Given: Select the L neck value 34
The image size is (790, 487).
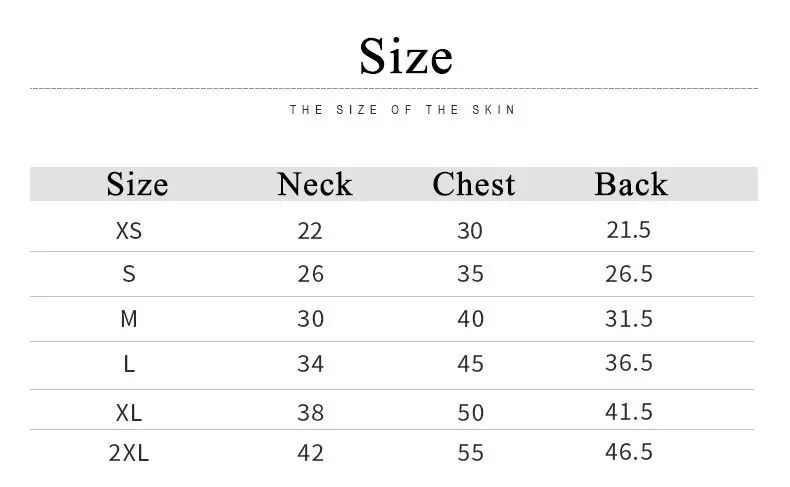Looking at the screenshot, I should click(x=310, y=364).
